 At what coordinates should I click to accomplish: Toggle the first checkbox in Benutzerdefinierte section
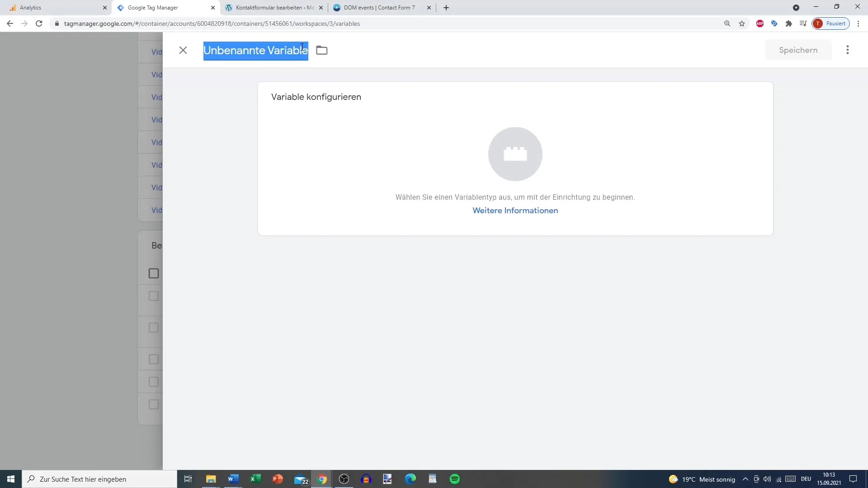tap(153, 273)
